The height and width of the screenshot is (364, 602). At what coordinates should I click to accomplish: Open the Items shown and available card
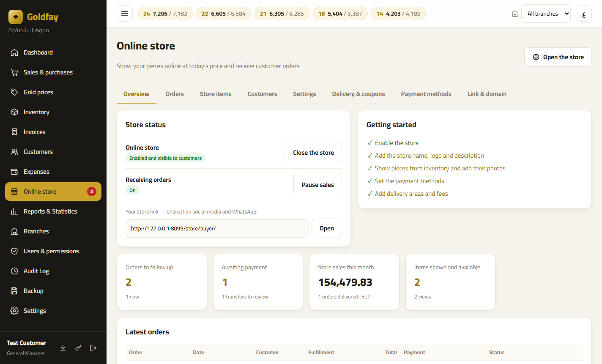(450, 282)
